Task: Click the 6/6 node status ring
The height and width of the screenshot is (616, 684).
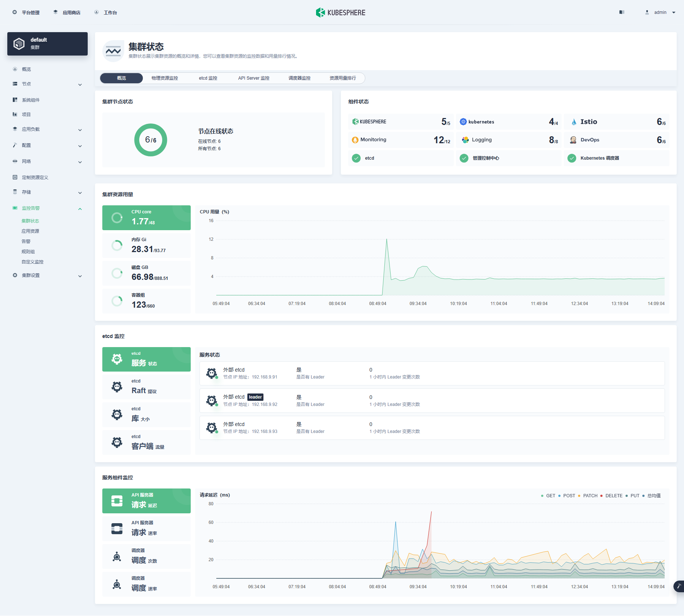Action: [151, 140]
